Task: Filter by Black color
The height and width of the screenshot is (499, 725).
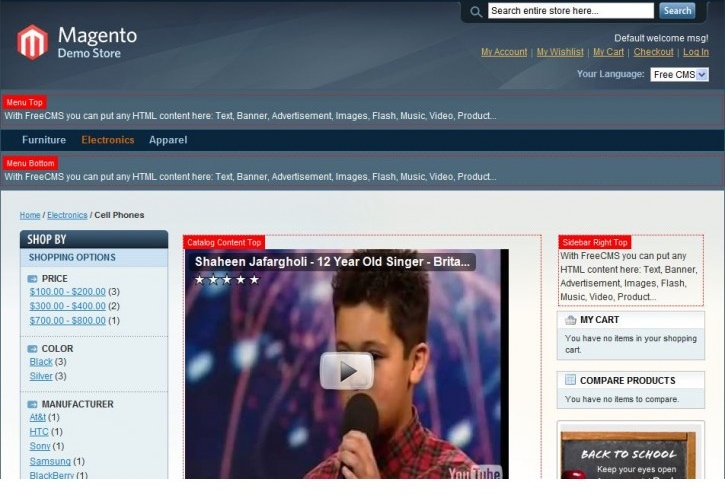Action: click(x=41, y=362)
